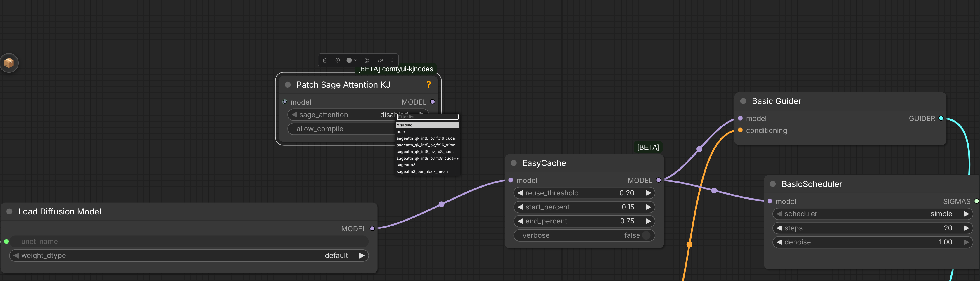Increase reuse_threshold with right arrow

tap(648, 193)
